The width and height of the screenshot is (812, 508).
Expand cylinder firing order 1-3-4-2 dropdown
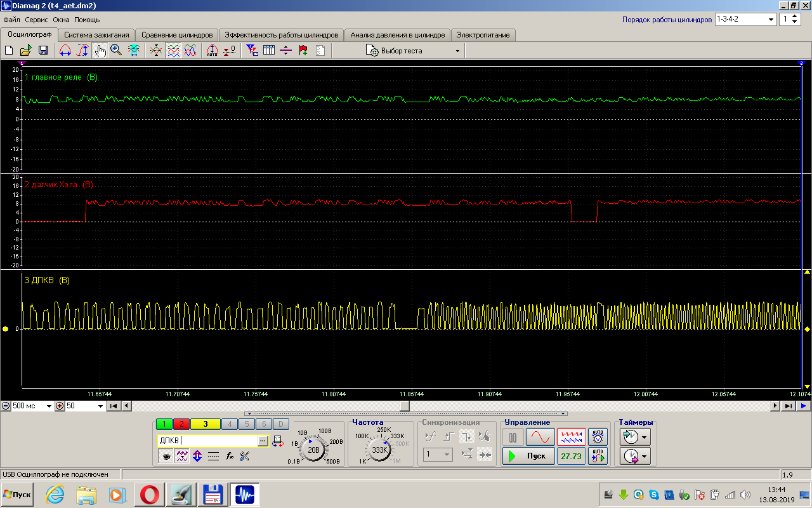point(771,20)
